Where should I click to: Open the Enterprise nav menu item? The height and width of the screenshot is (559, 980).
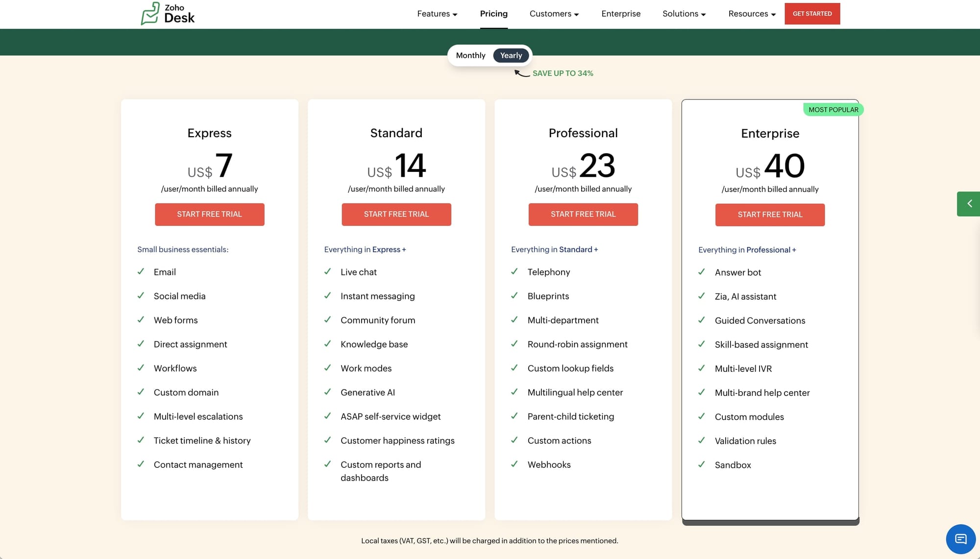621,14
